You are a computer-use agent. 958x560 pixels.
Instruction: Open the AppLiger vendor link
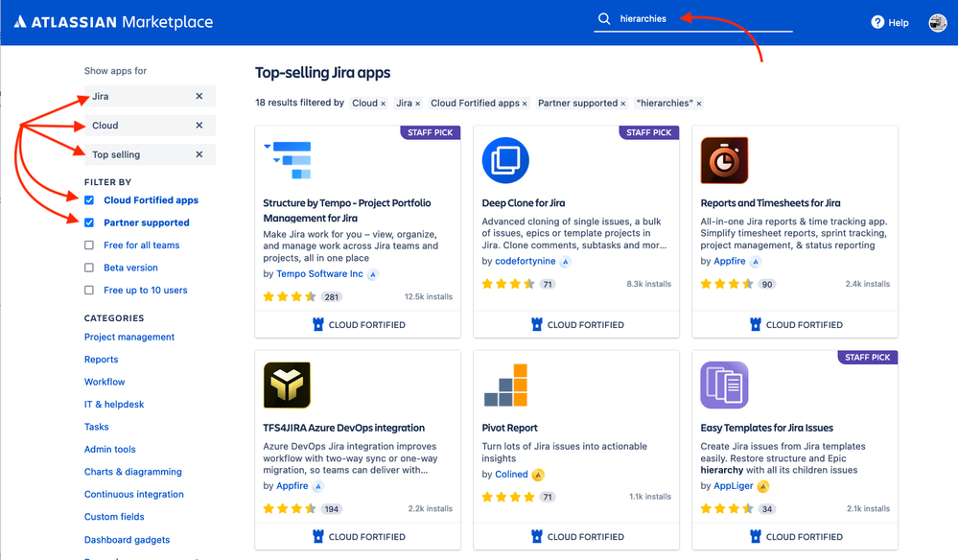[x=734, y=486]
